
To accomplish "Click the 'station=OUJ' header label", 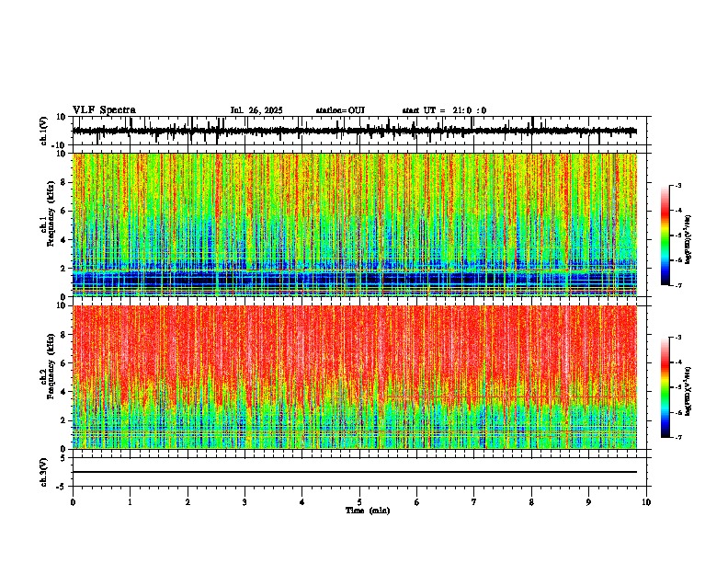I will (x=340, y=110).
